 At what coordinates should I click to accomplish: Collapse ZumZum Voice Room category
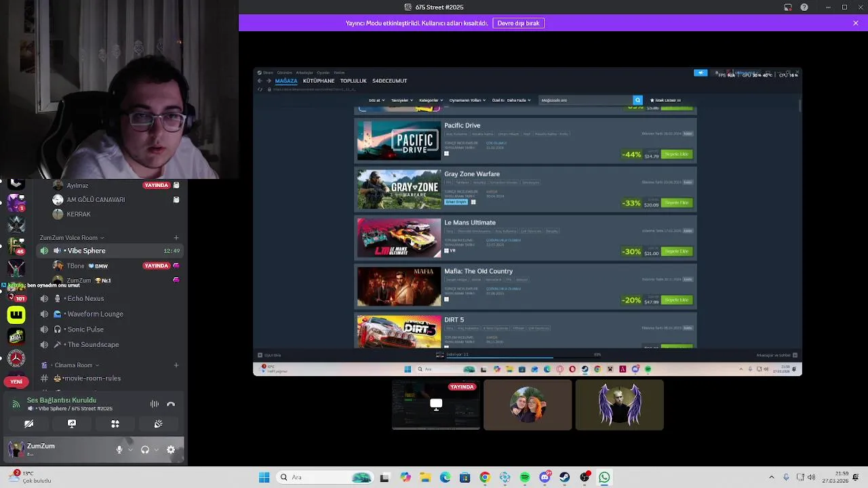pyautogui.click(x=72, y=238)
